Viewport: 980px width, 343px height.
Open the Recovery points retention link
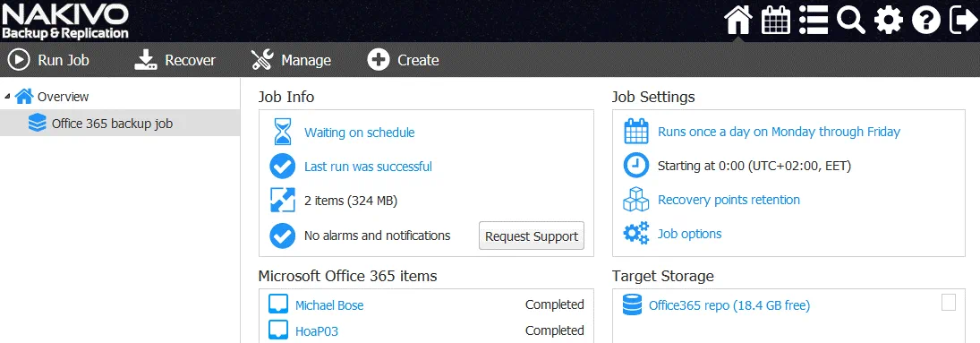point(729,200)
